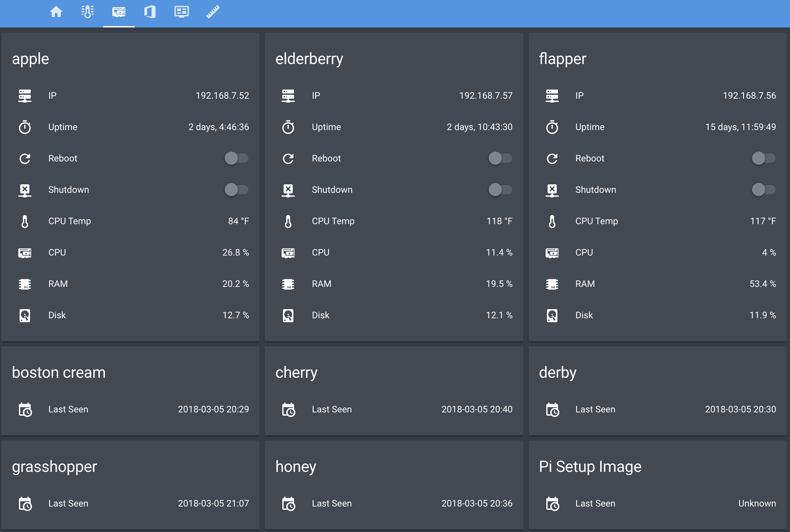Viewport: 790px width, 532px height.
Task: Toggle apple Shutdown switch
Action: coord(237,190)
